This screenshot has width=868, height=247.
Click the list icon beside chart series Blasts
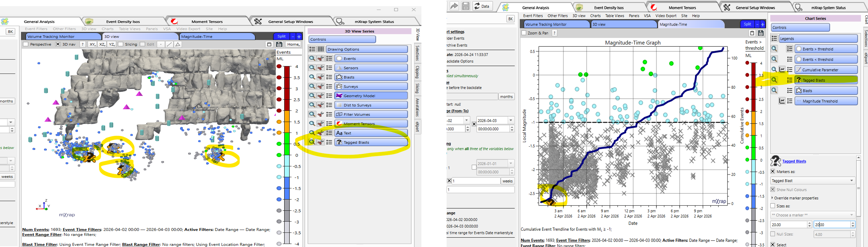point(789,91)
